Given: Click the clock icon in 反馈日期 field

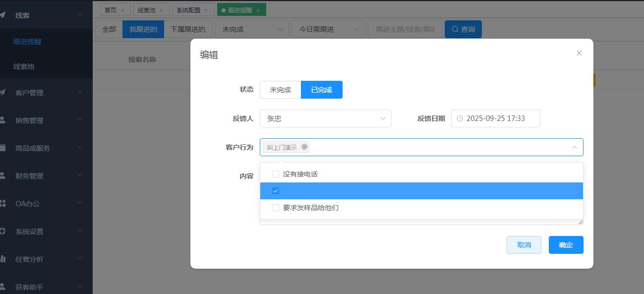Looking at the screenshot, I should pyautogui.click(x=460, y=118).
